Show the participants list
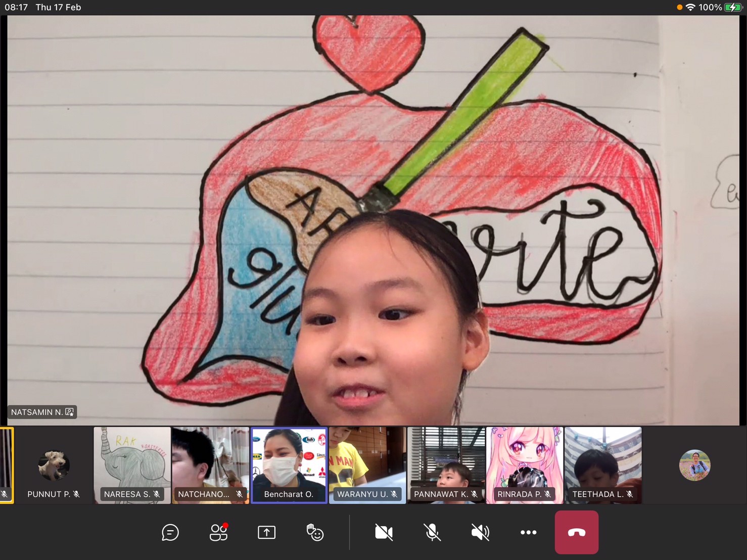This screenshot has height=560, width=747. 219,532
